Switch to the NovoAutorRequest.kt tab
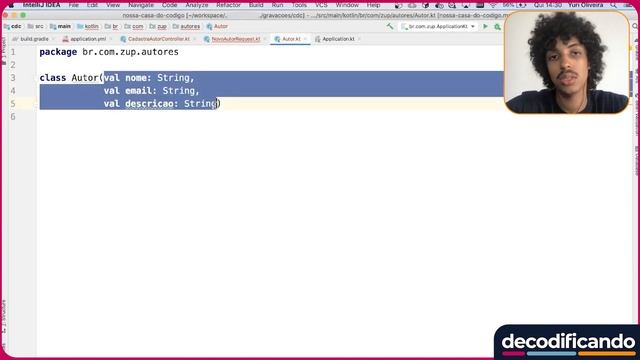640x360 pixels. click(235, 39)
